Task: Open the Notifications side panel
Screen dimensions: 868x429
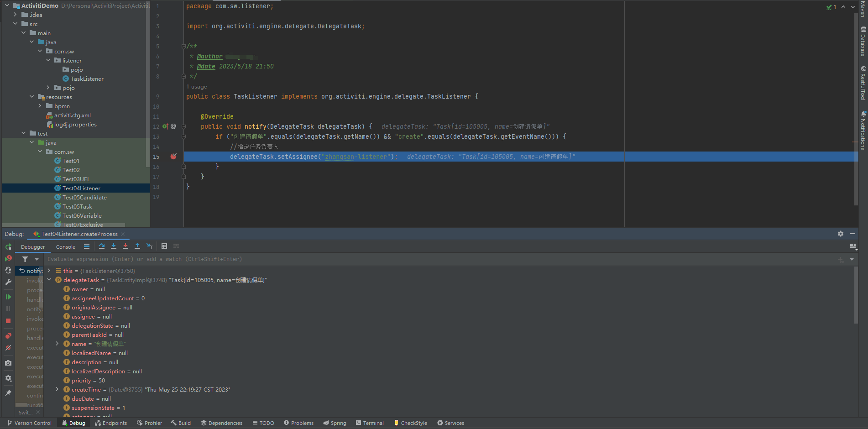Action: pos(863,130)
